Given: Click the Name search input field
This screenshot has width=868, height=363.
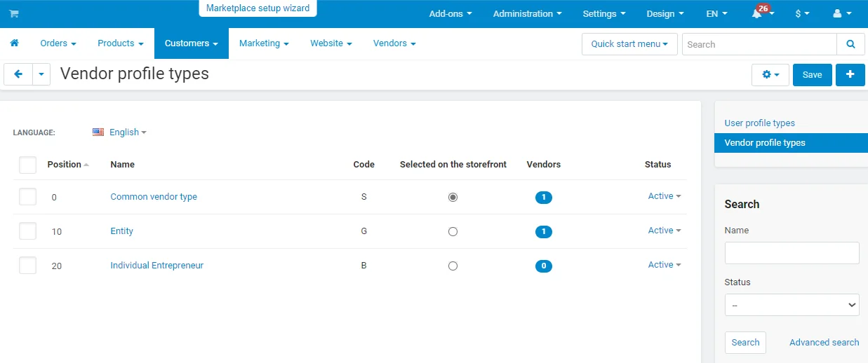Looking at the screenshot, I should [792, 253].
